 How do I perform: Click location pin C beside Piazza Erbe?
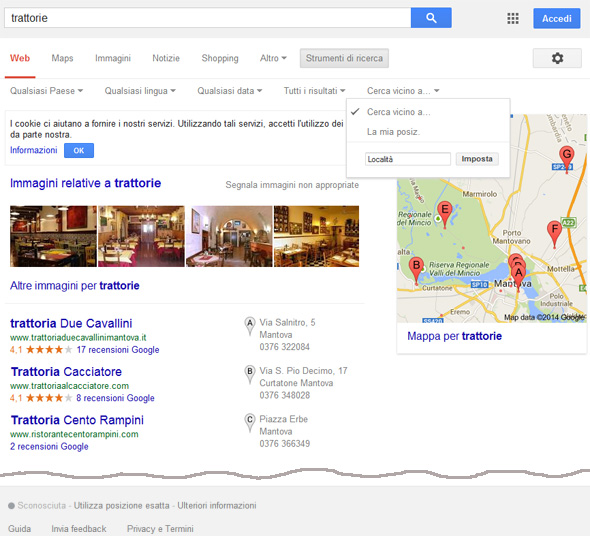pos(249,423)
